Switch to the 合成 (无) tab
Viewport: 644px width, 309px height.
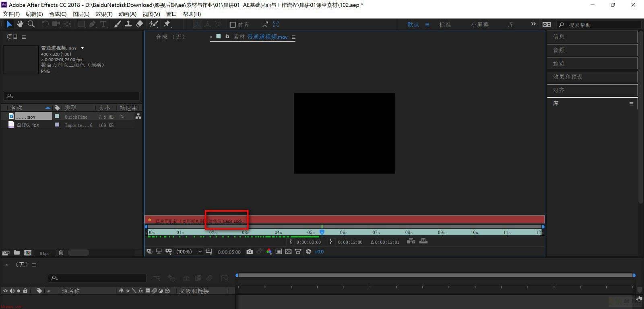170,37
